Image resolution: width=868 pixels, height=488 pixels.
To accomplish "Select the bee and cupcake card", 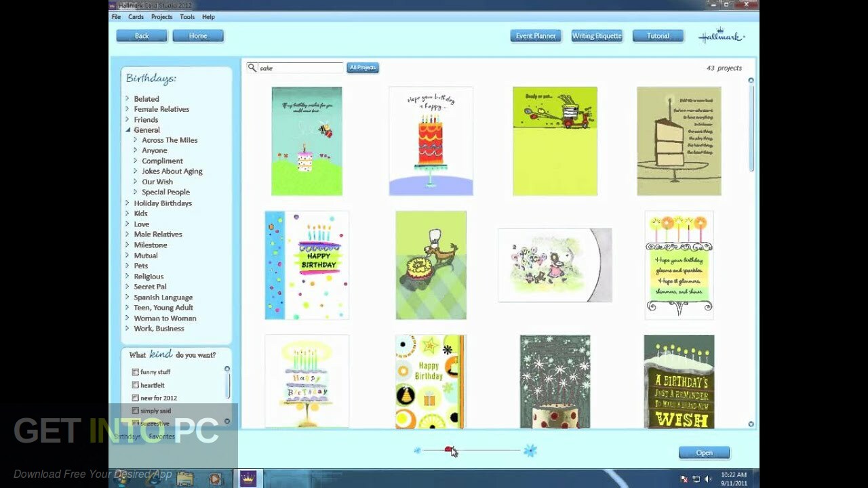I will tap(307, 141).
